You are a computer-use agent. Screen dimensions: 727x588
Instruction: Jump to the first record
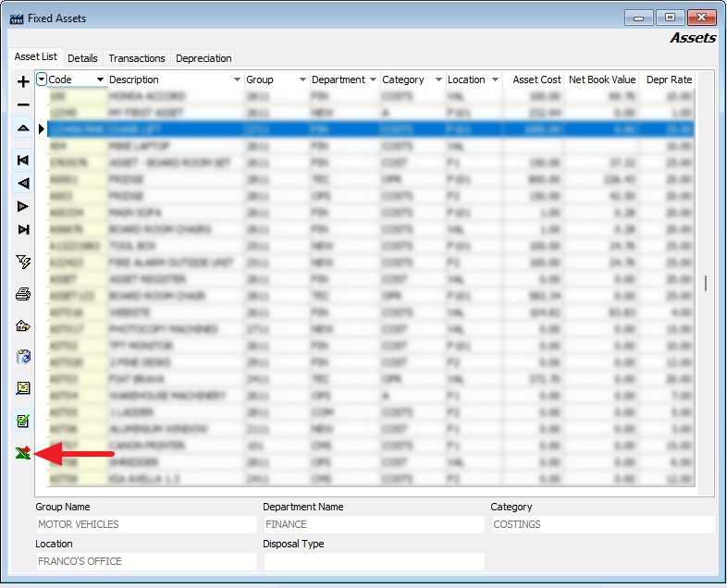point(23,160)
